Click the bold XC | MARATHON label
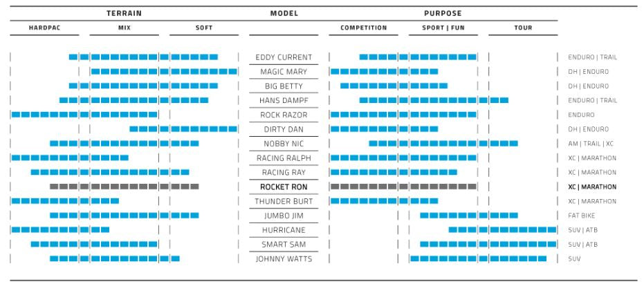This screenshot has width=644, height=284. pyautogui.click(x=591, y=187)
